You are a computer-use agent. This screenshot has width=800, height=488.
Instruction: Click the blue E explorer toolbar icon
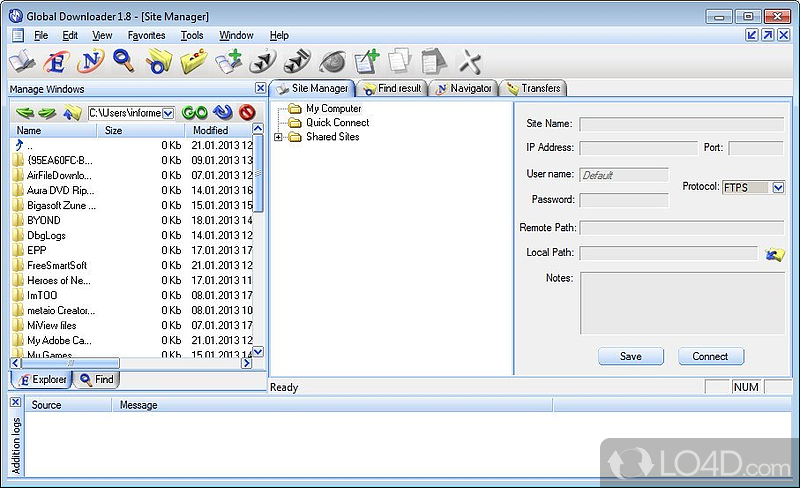pos(56,62)
